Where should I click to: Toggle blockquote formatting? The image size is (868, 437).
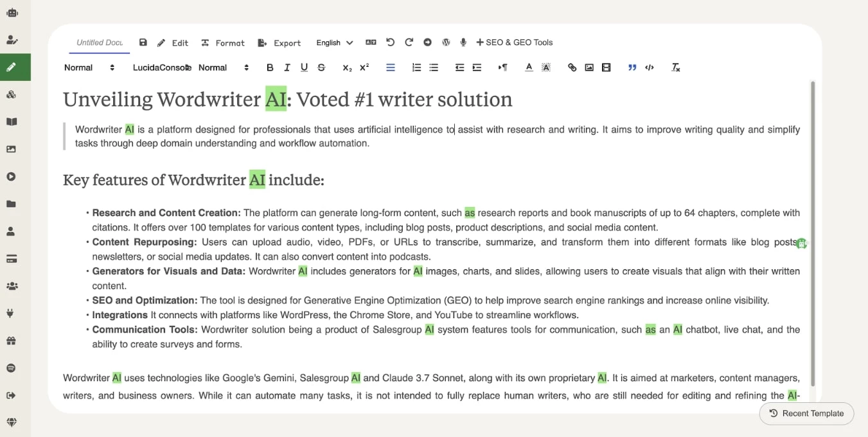pos(632,67)
